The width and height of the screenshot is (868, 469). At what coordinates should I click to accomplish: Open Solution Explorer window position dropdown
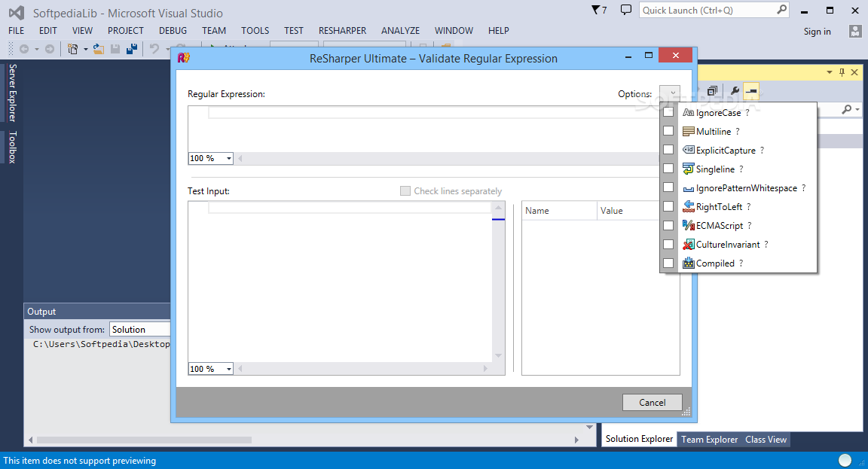coord(830,72)
